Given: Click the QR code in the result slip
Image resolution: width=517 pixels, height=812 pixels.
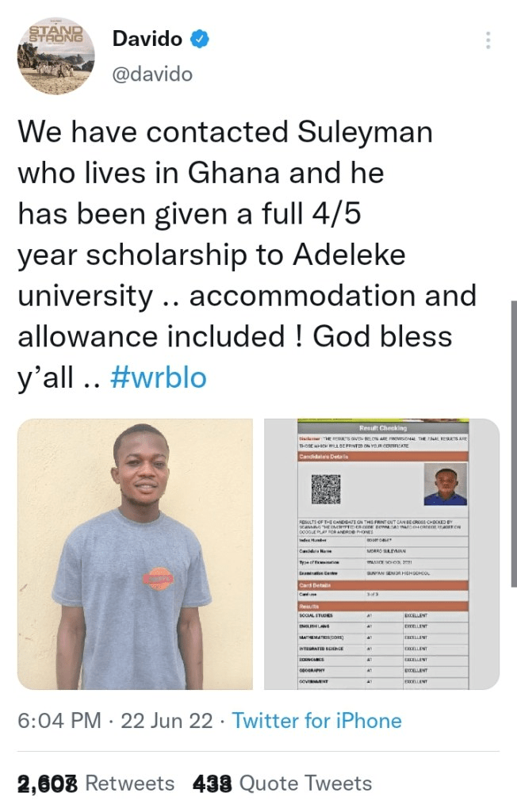Looking at the screenshot, I should click(326, 489).
